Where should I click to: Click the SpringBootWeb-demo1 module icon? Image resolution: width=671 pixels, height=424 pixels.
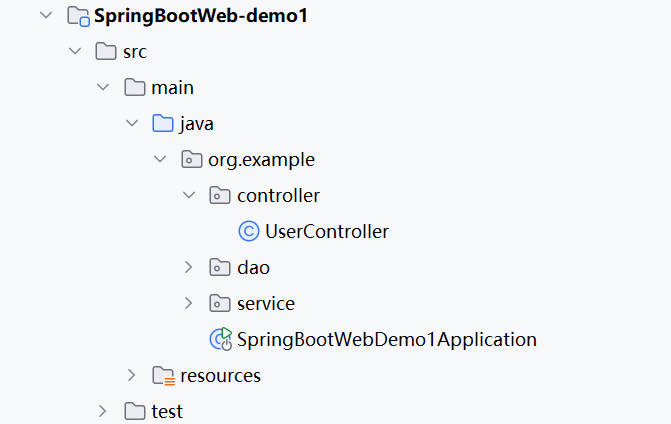coord(79,16)
